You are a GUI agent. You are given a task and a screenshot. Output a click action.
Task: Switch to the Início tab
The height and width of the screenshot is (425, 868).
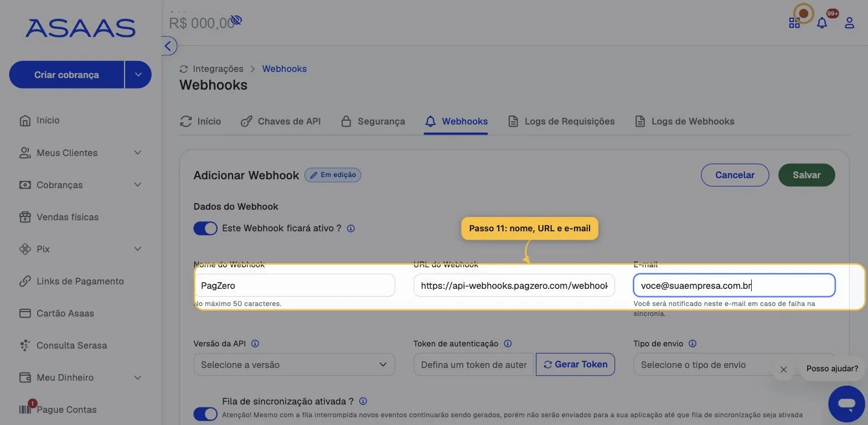pyautogui.click(x=200, y=121)
